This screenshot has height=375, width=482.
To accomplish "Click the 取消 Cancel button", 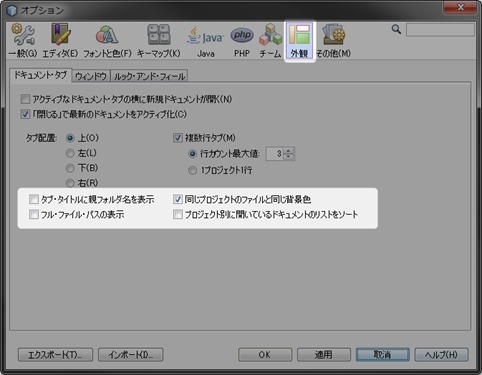I will (383, 355).
